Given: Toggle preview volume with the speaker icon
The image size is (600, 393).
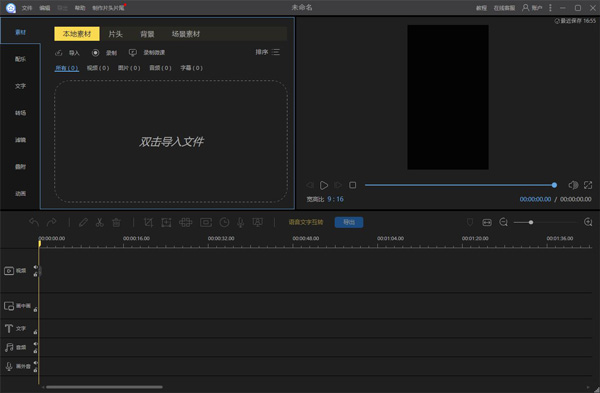Looking at the screenshot, I should (x=573, y=185).
